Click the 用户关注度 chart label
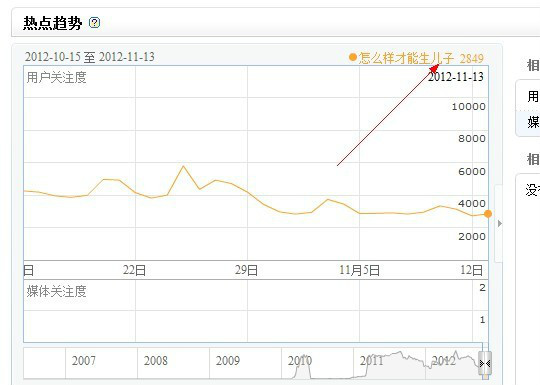The image size is (540, 385). tap(56, 77)
